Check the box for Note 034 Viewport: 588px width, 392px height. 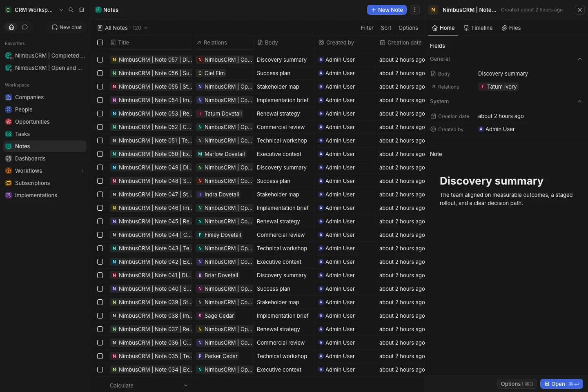100,370
